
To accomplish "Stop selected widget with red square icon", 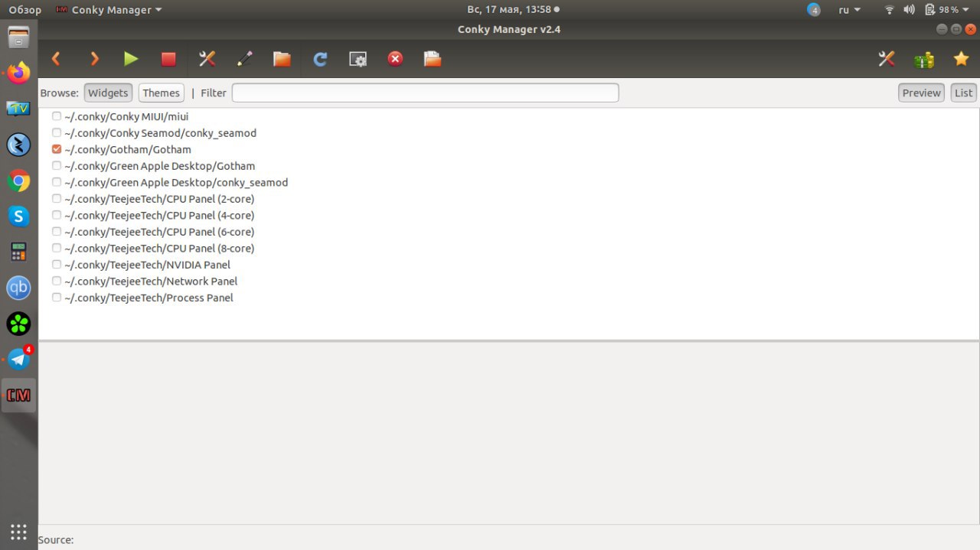I will (168, 59).
